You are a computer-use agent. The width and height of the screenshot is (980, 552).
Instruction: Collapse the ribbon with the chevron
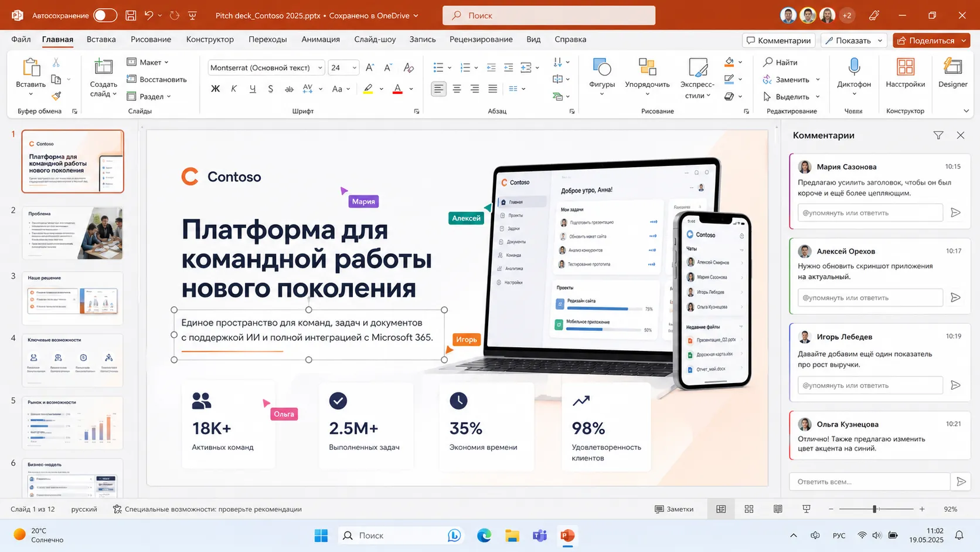(x=966, y=111)
